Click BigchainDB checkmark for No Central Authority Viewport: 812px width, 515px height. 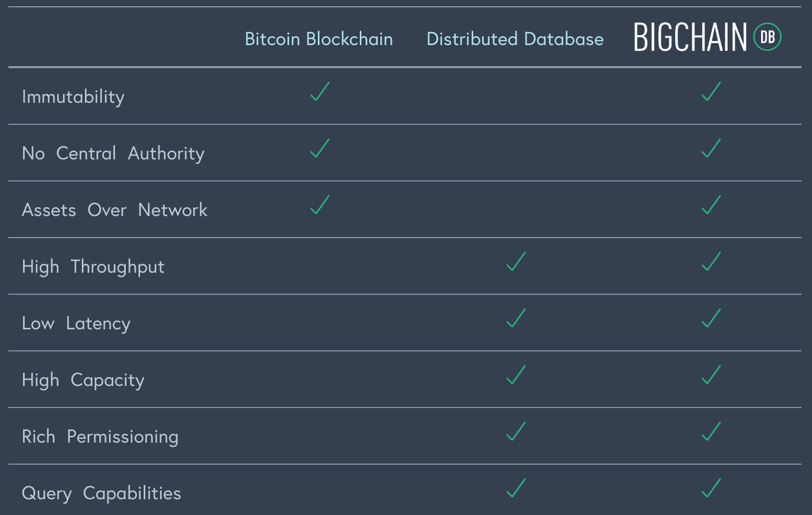tap(711, 148)
